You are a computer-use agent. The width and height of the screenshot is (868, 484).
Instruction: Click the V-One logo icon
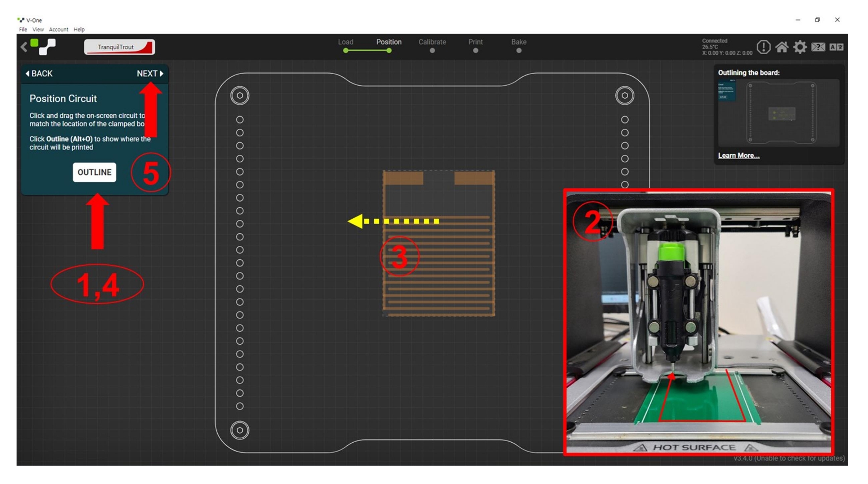tap(43, 47)
